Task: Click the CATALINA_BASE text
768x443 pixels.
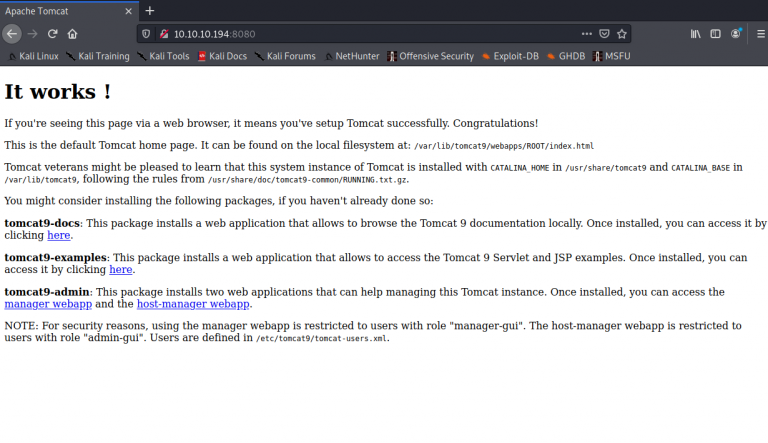Action: [700, 168]
